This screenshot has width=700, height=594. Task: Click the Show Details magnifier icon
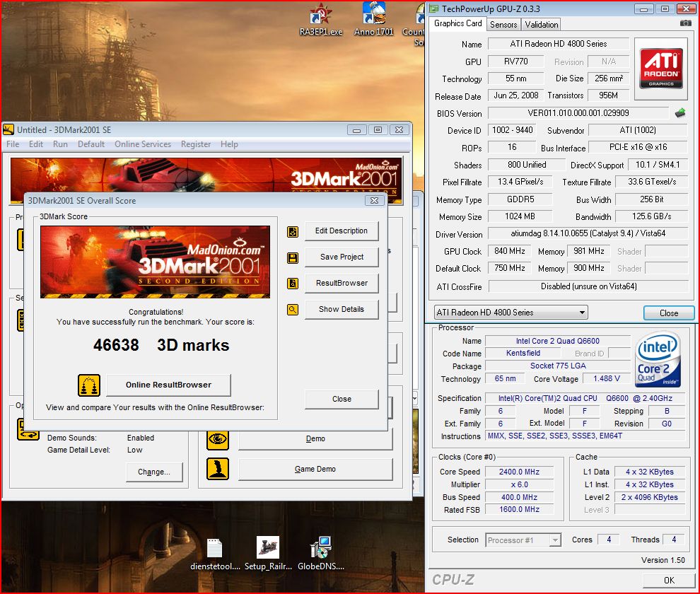(293, 309)
